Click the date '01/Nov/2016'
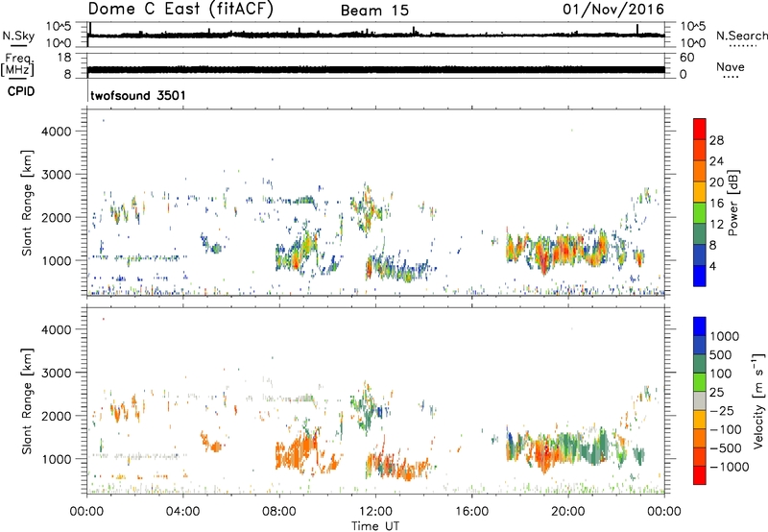Viewport: 768px width, 532px height. (x=613, y=10)
